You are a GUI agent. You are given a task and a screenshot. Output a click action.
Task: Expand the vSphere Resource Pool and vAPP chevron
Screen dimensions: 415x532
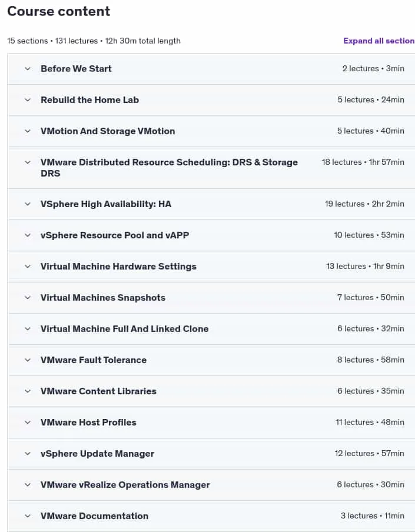coord(28,235)
